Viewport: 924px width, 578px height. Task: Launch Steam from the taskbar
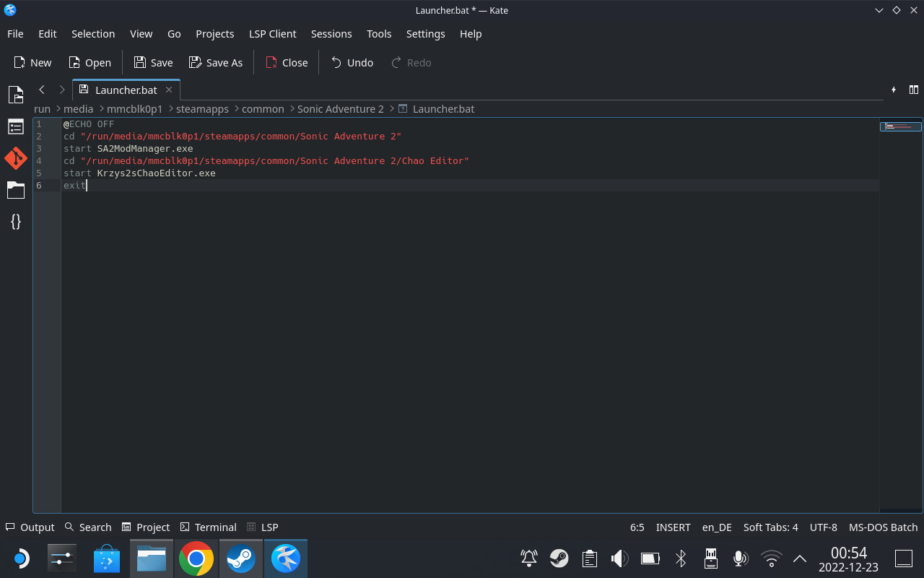coord(240,558)
